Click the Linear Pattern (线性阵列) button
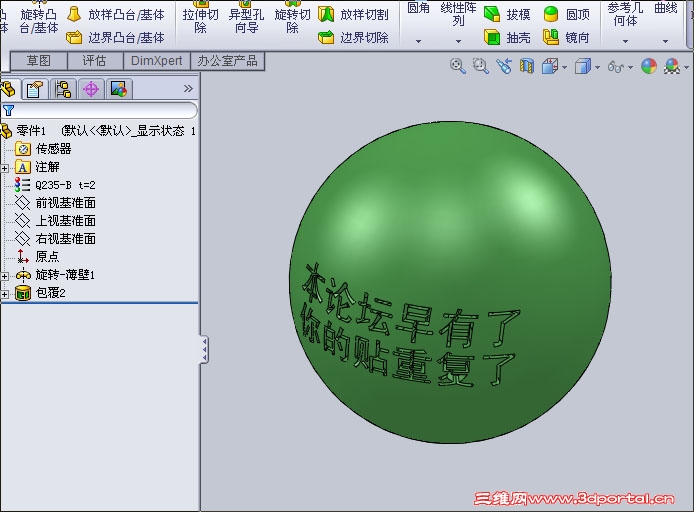This screenshot has width=694, height=512. tap(459, 14)
